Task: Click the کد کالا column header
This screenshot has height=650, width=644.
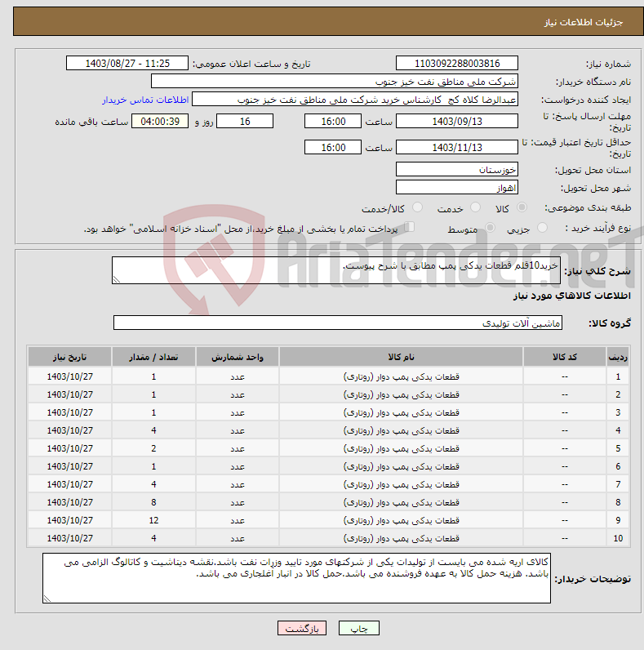Action: click(565, 357)
